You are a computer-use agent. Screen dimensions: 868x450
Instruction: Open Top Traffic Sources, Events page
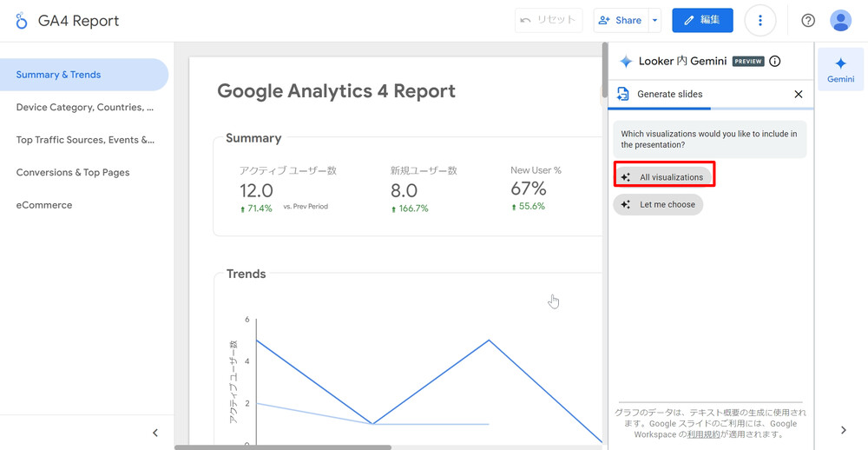(x=84, y=140)
